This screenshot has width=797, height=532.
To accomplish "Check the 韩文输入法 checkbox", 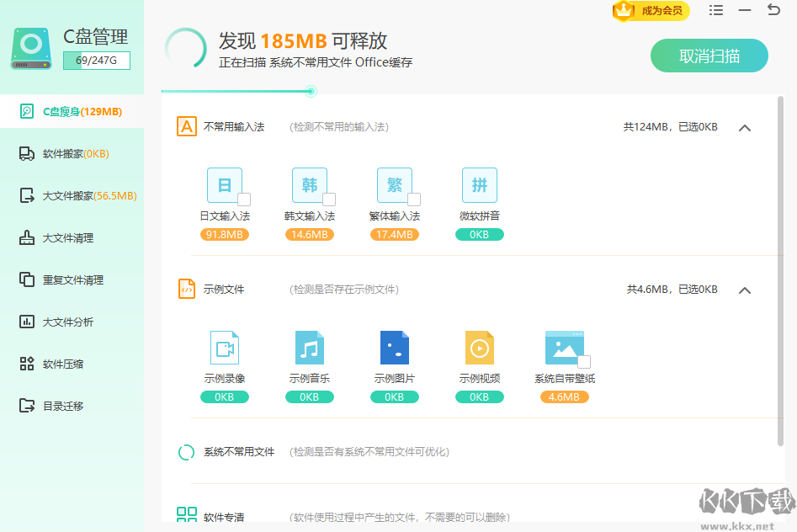I will pos(328,199).
